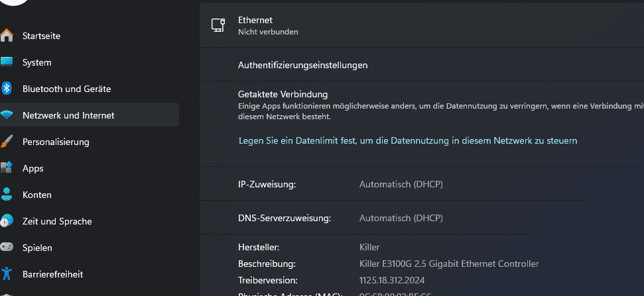Click the Zeit und Sprache globe icon

[7, 221]
